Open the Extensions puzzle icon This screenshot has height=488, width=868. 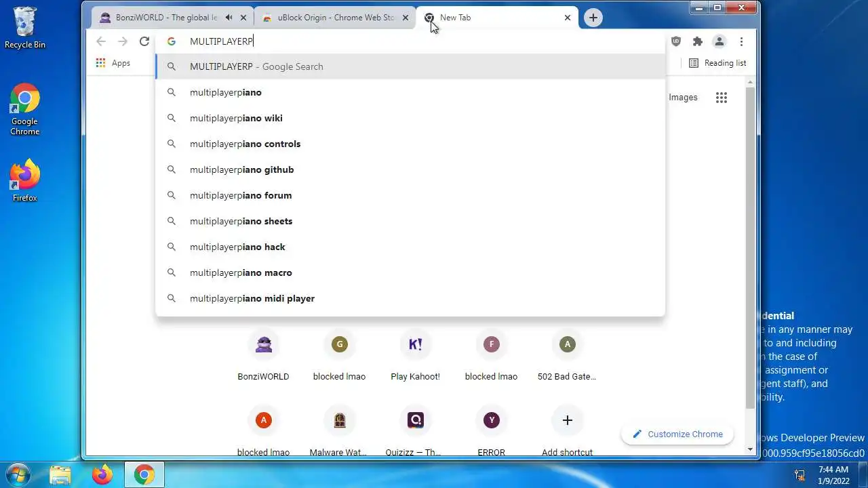coord(698,41)
